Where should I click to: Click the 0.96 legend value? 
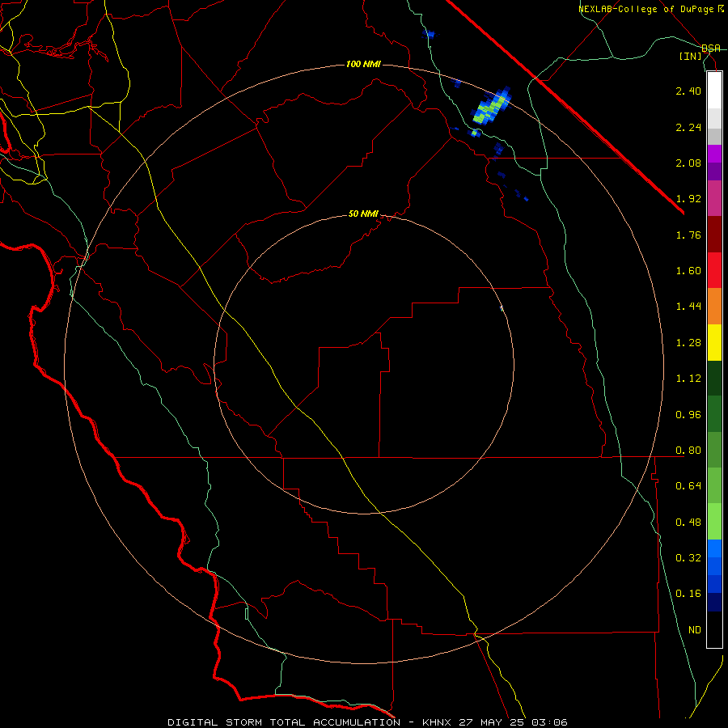click(688, 415)
